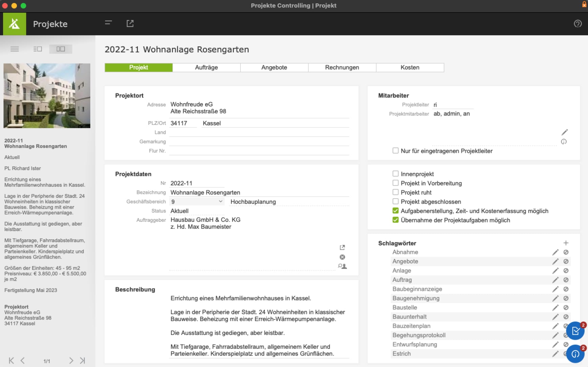The width and height of the screenshot is (588, 367).
Task: Open the Kosten tab
Action: click(410, 67)
